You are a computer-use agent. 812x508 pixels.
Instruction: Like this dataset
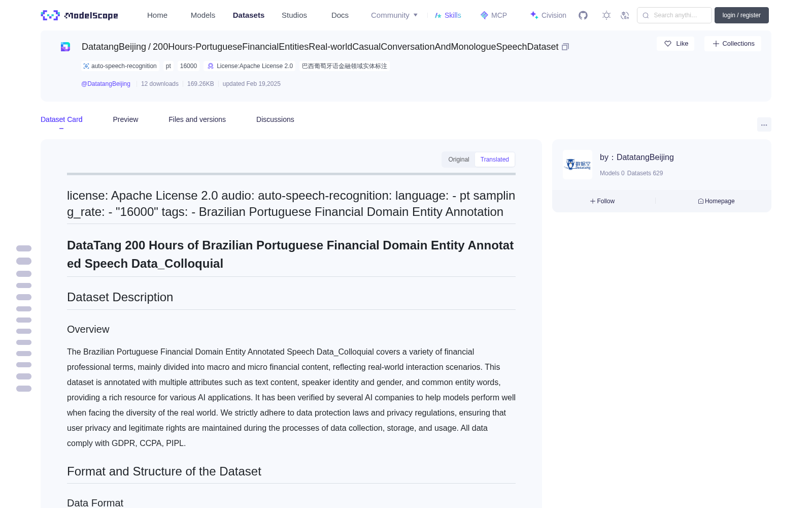(x=675, y=44)
